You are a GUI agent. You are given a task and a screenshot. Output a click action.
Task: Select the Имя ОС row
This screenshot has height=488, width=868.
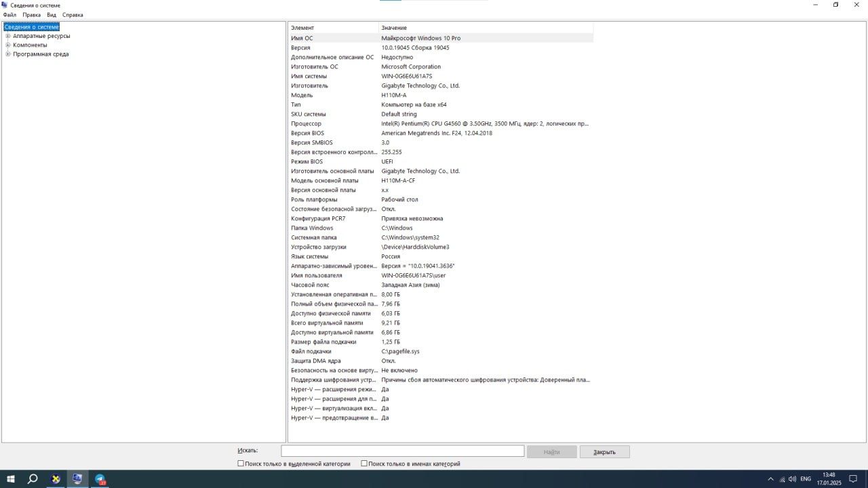click(441, 39)
